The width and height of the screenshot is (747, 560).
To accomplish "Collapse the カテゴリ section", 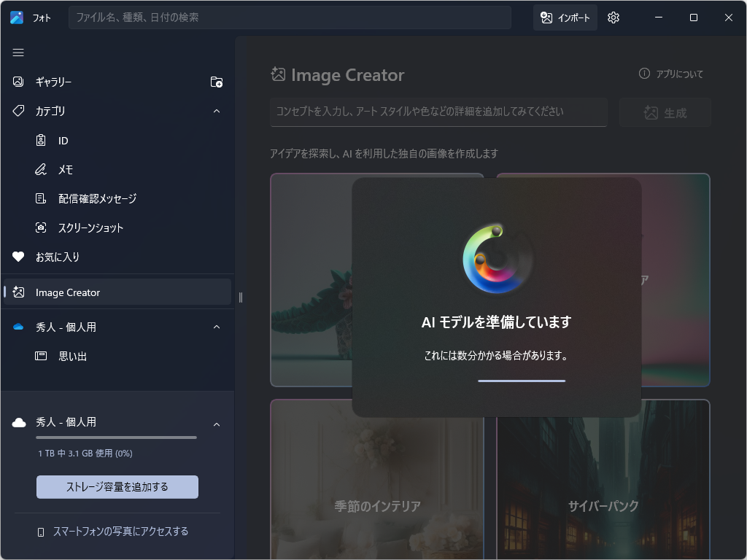I will 216,111.
